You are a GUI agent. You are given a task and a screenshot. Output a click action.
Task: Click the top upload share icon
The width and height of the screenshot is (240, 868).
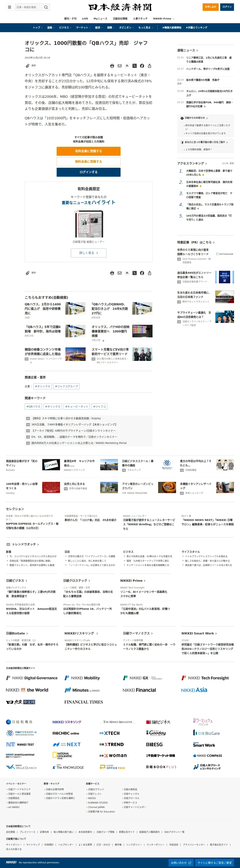pos(150,66)
